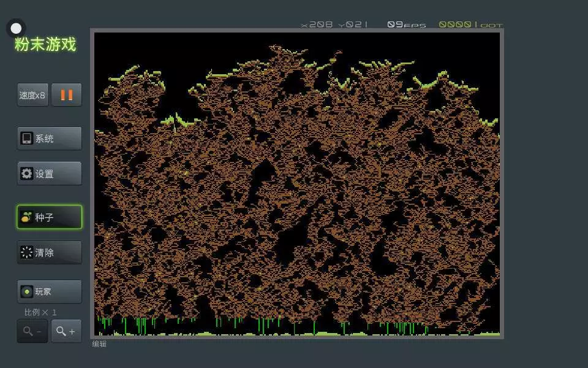Pause the simulation with the orange pause button

pyautogui.click(x=66, y=95)
